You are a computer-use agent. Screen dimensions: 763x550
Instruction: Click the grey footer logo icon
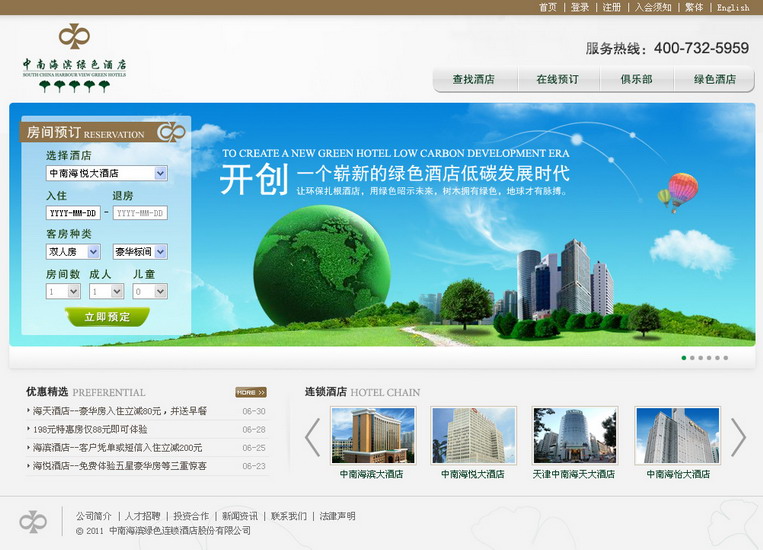click(33, 522)
